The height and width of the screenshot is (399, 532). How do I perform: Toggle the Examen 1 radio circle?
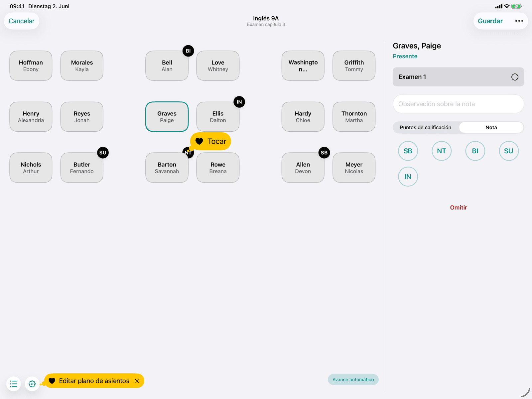[x=515, y=77]
